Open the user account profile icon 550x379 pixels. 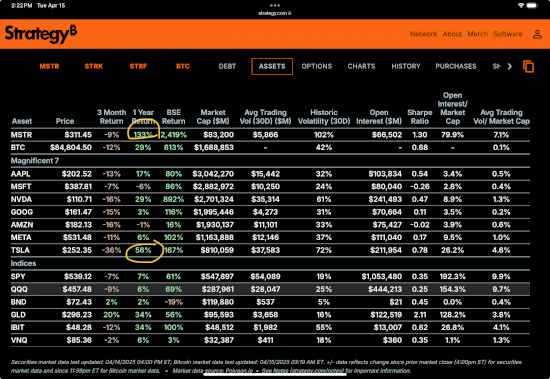pos(537,34)
